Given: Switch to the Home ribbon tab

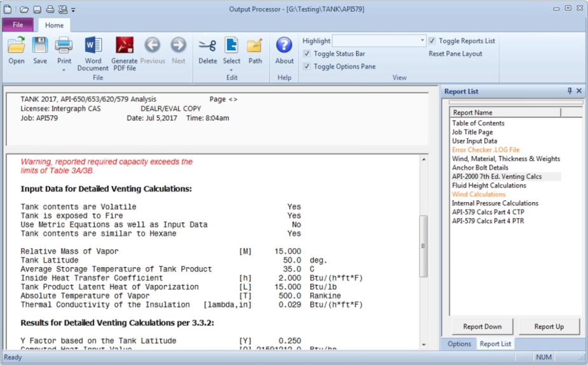Looking at the screenshot, I should 55,25.
